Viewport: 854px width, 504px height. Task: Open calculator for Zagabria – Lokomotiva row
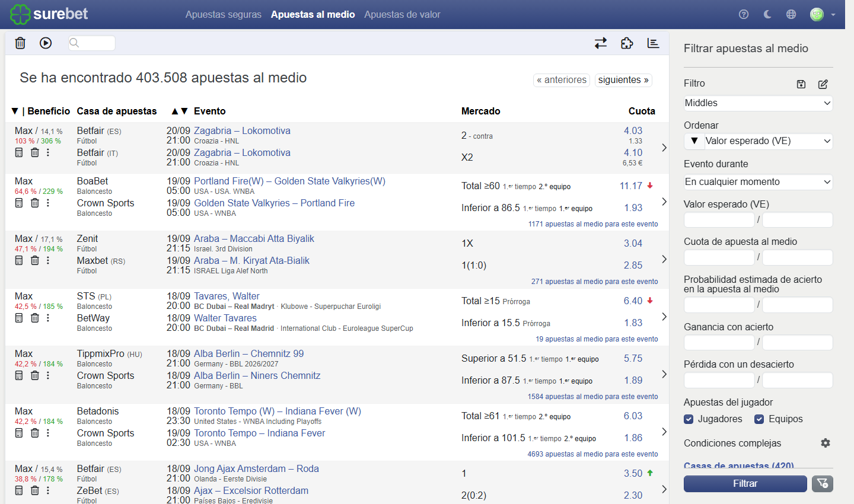click(x=19, y=152)
